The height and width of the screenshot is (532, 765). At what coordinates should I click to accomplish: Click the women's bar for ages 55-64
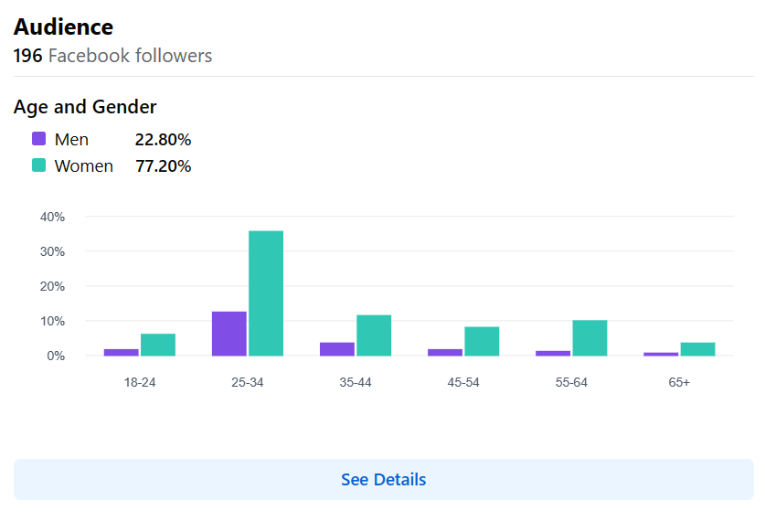[x=590, y=338]
